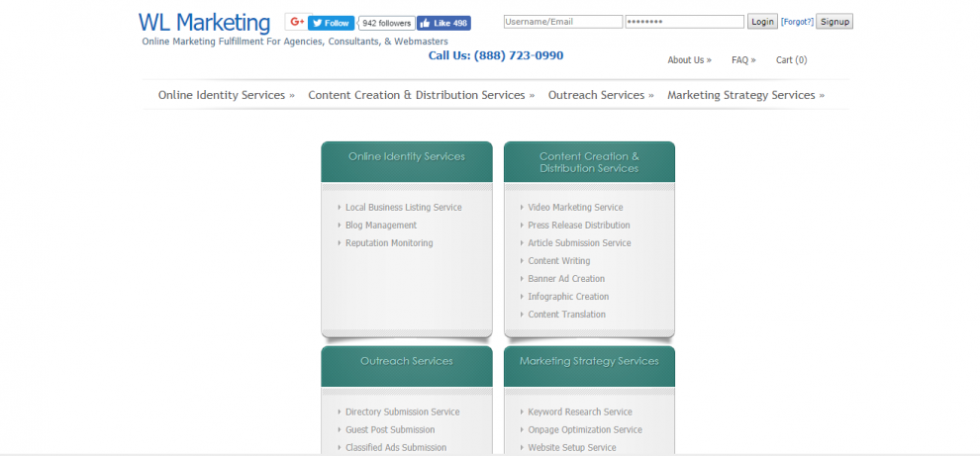Open the Outreach Services dropdown

[601, 95]
